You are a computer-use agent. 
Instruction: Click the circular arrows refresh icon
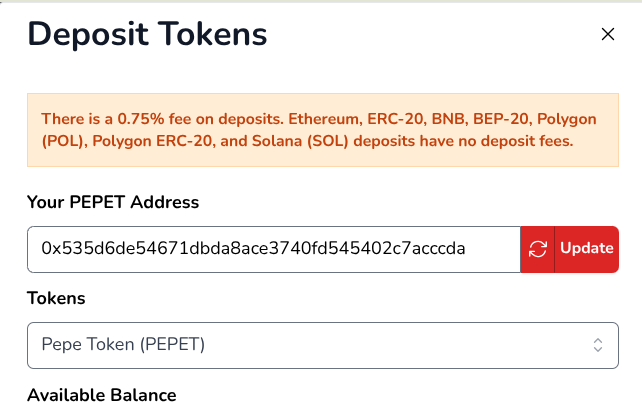point(538,249)
